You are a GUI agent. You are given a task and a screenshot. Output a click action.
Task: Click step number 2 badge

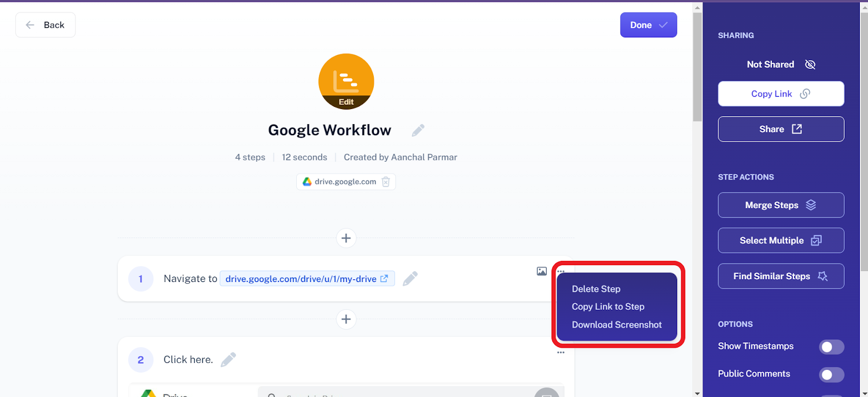coord(141,360)
